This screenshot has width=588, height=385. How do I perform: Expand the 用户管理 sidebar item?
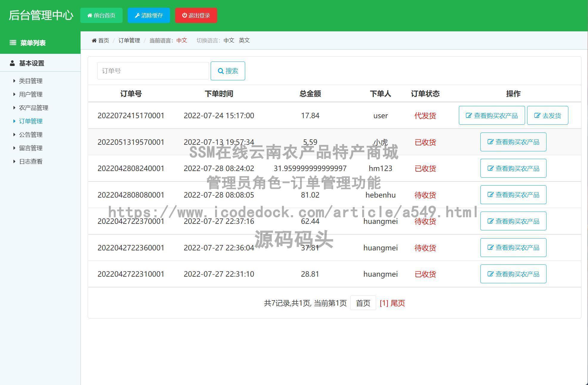pos(30,94)
